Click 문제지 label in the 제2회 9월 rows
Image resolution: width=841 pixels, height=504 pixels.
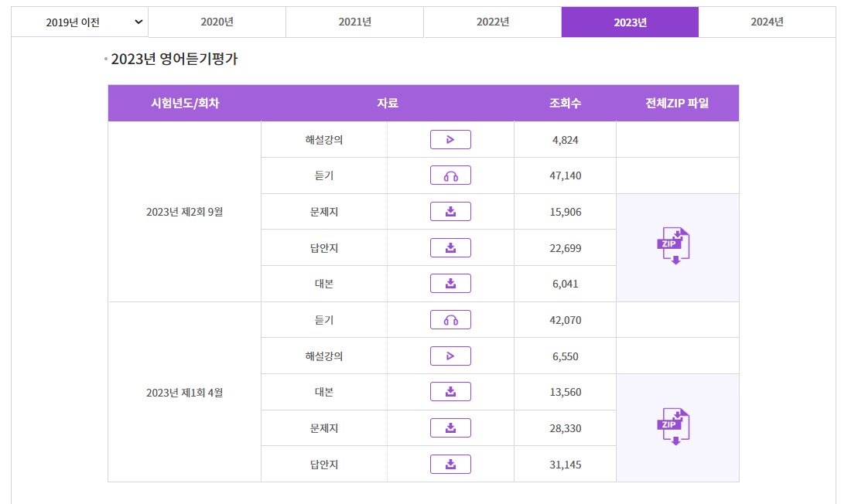tap(324, 212)
